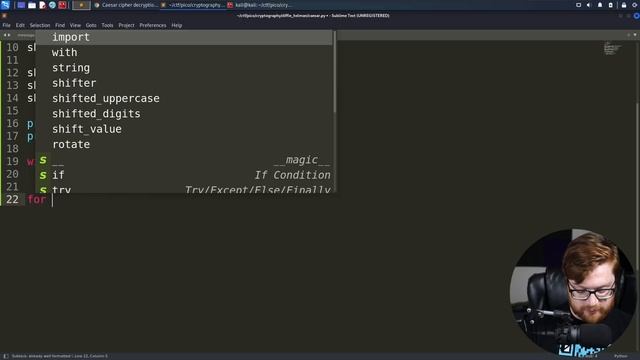Switch to ~/ctf/pico/cryptography Sublime taskbar window
This screenshot has height=360, width=640.
tap(192, 5)
